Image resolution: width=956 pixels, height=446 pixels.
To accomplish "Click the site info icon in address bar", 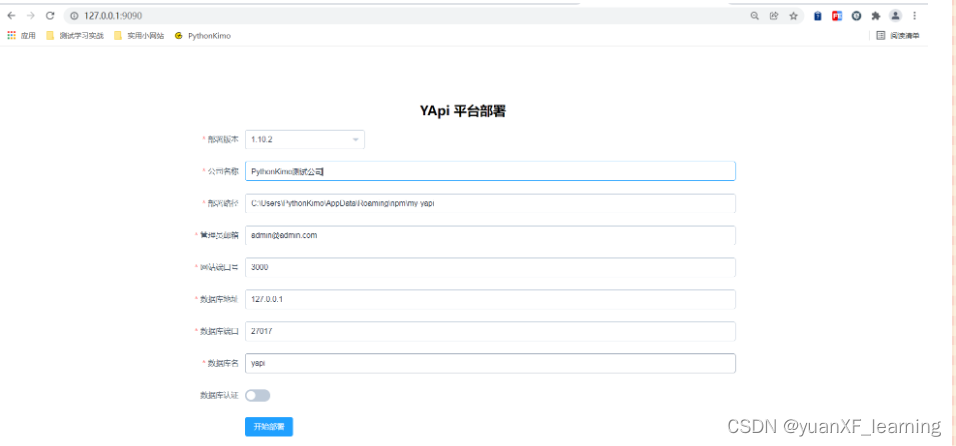I will click(x=74, y=16).
